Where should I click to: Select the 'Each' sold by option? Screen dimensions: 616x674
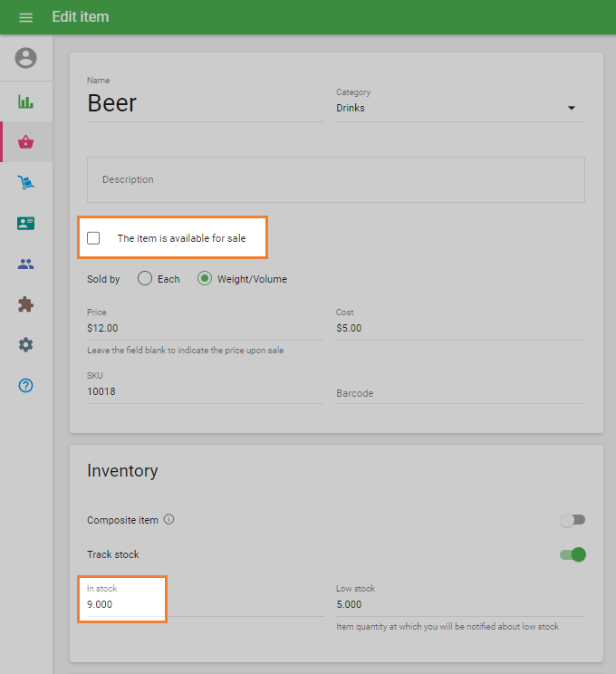(x=145, y=279)
